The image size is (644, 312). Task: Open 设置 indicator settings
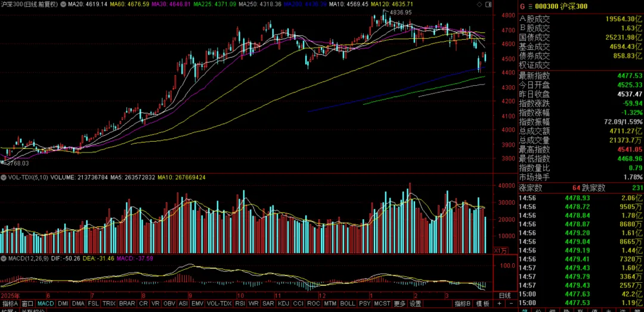click(x=416, y=304)
